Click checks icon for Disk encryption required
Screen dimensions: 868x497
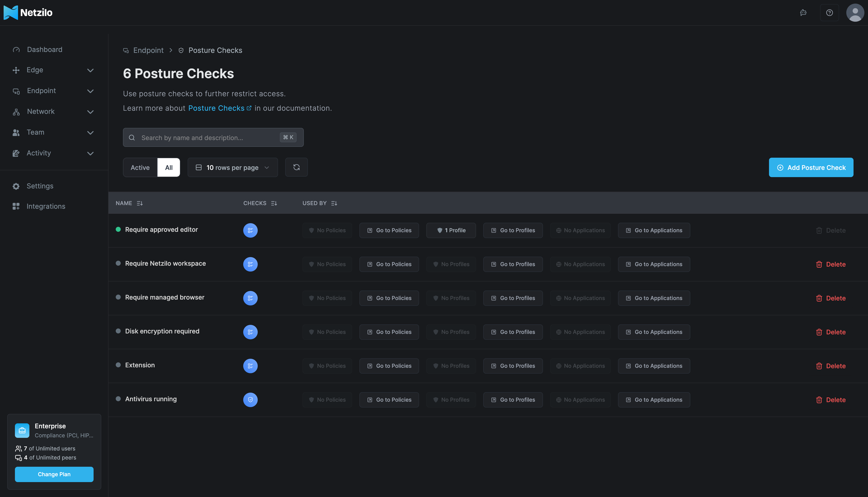coord(250,332)
